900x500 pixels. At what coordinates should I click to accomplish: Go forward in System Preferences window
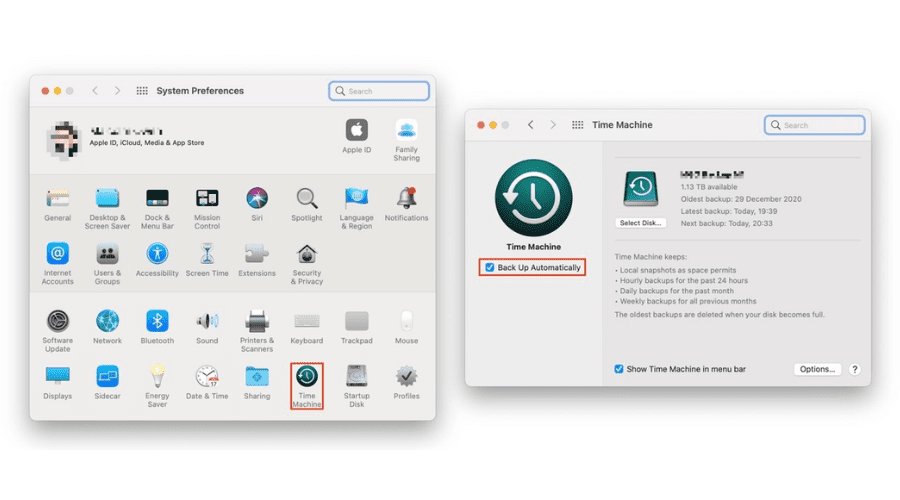[x=117, y=91]
